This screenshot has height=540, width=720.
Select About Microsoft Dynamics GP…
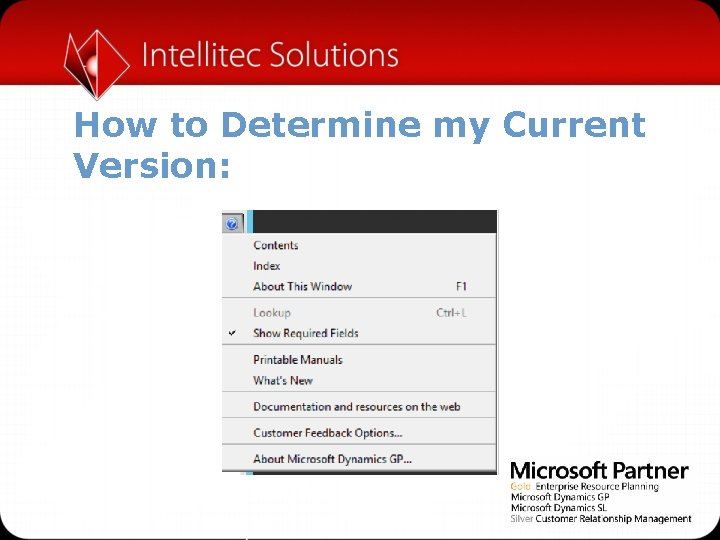[x=359, y=459]
